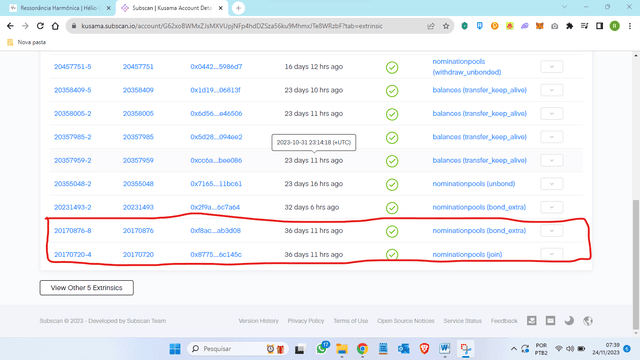640x360 pixels.
Task: Open Microsoft Word from the taskbar
Action: (x=444, y=349)
